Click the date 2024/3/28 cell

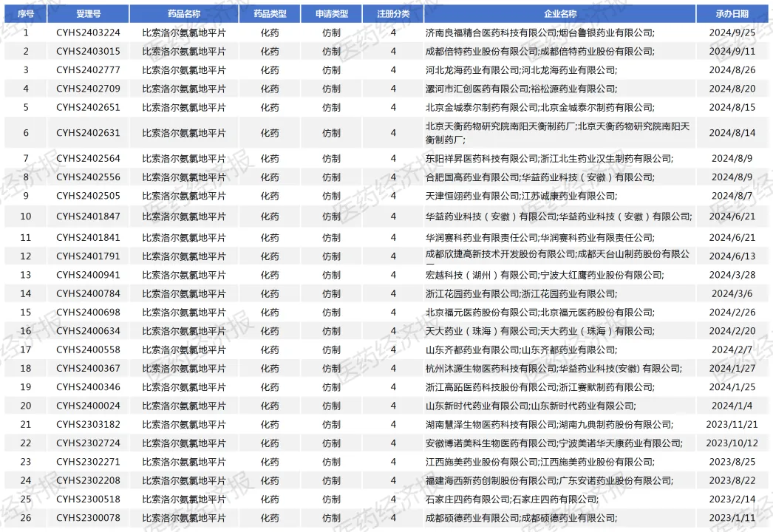click(x=732, y=275)
